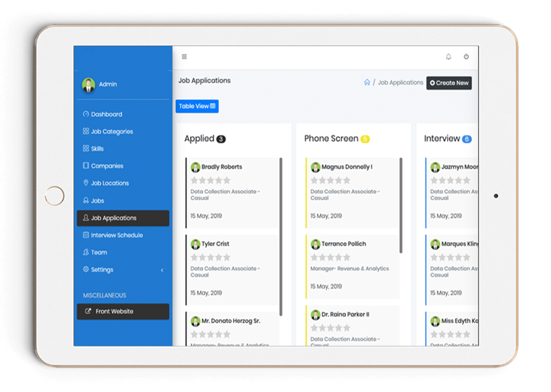Switch to Table View
Screen dimensions: 551x392
click(197, 107)
